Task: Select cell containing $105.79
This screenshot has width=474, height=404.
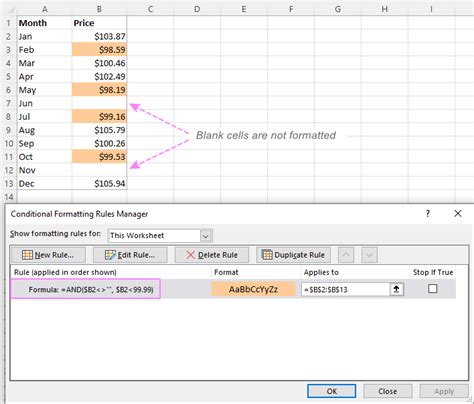Action: [x=99, y=130]
